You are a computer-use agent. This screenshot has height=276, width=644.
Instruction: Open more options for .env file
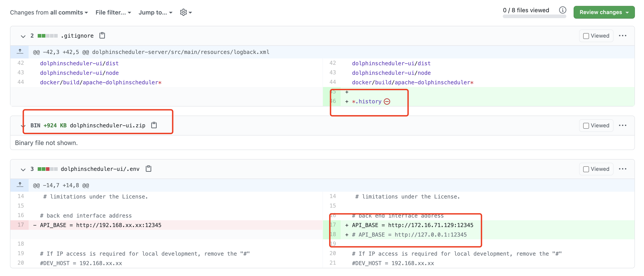point(622,169)
